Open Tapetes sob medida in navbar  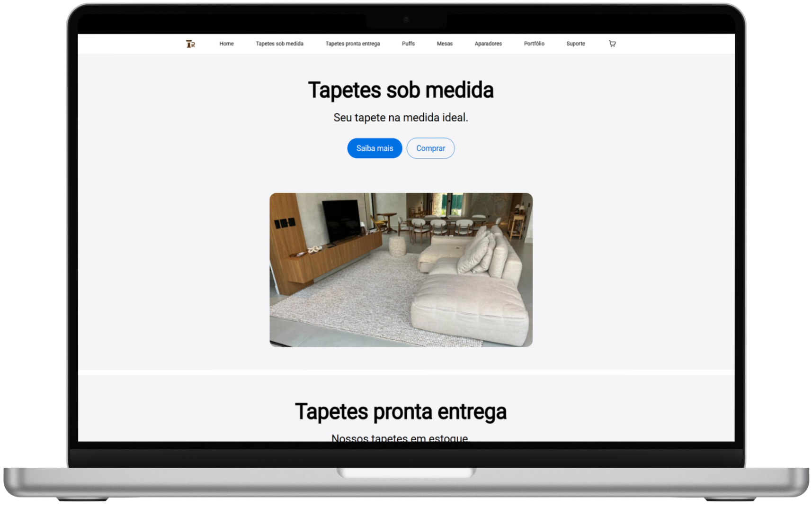point(279,44)
